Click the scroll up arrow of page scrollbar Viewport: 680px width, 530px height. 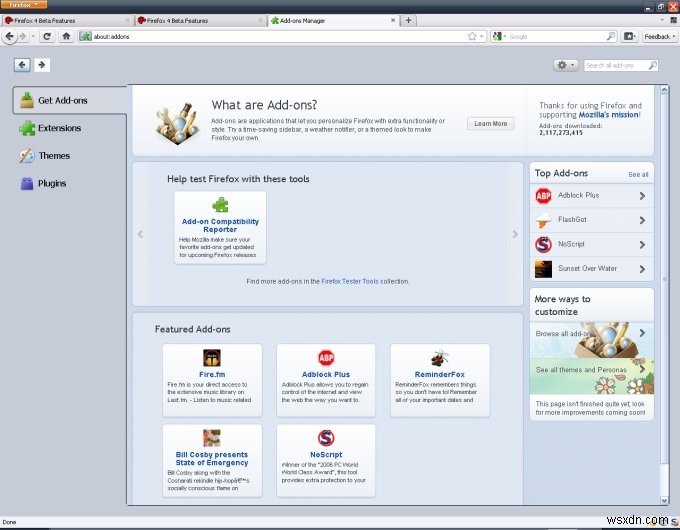pos(664,89)
